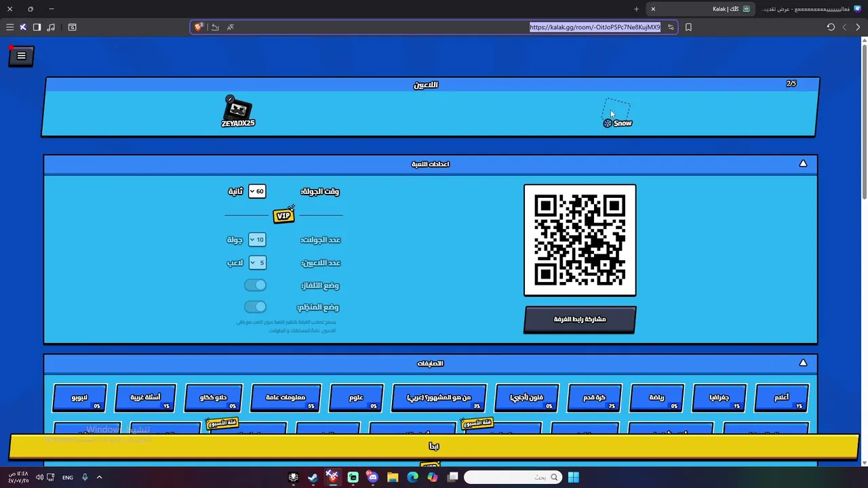Click the music note icon in toolbar
The image size is (868, 488).
(x=51, y=27)
